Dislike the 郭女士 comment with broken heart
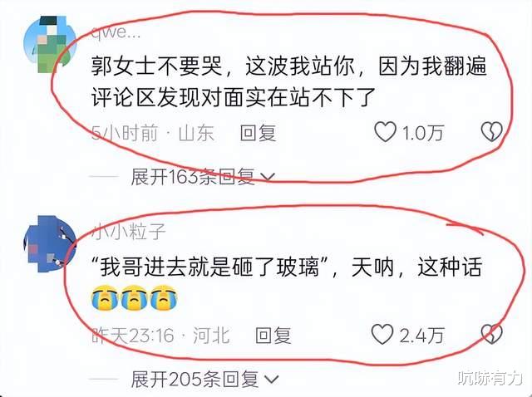This screenshot has width=532, height=397. (491, 131)
